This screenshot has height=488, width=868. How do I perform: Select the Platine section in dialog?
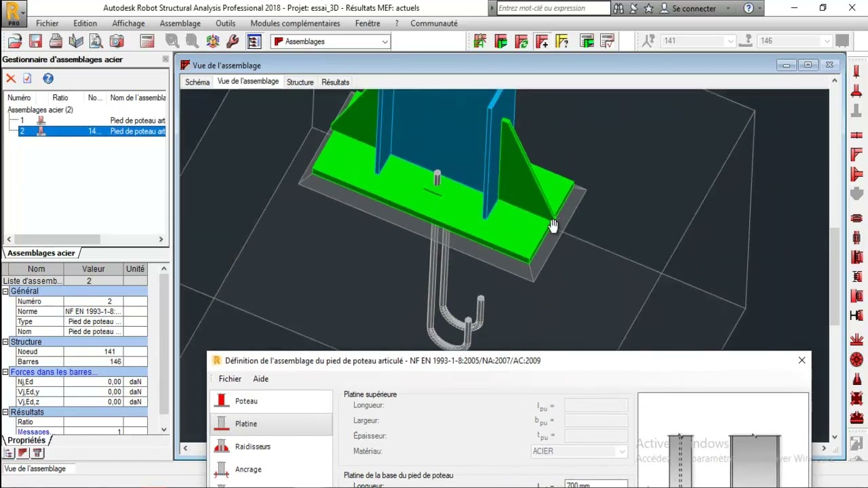pos(246,424)
